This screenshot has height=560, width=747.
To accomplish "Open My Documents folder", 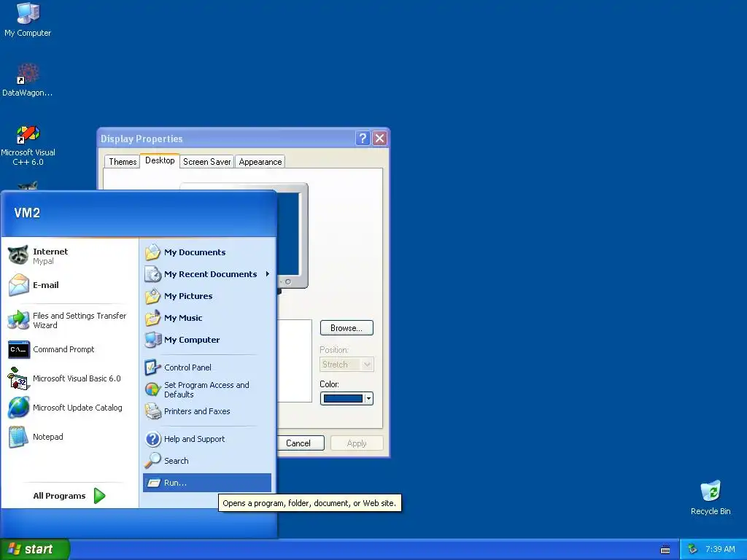I will point(207,252).
